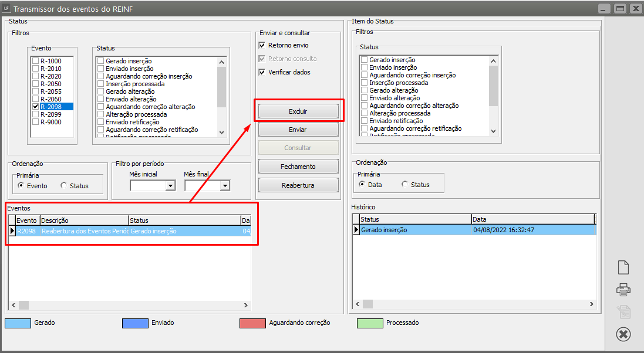Open the Mês final dropdown
The image size is (644, 353).
pos(225,186)
